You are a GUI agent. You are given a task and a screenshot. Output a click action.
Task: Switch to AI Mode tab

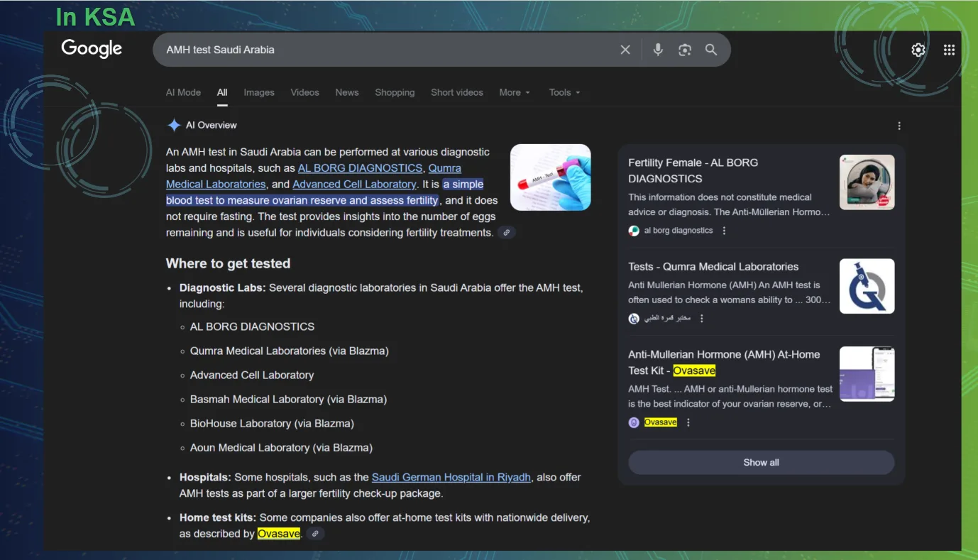click(183, 92)
